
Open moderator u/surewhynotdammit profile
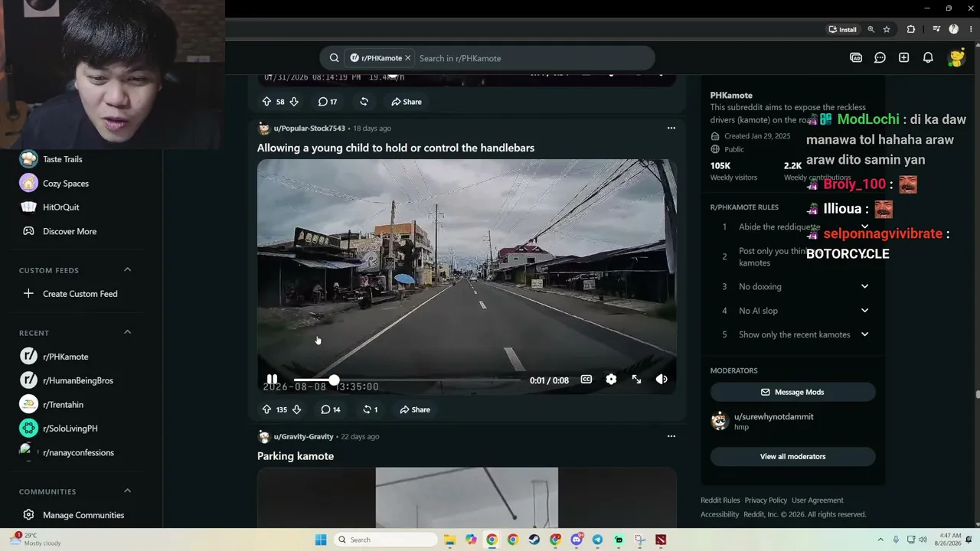click(773, 417)
